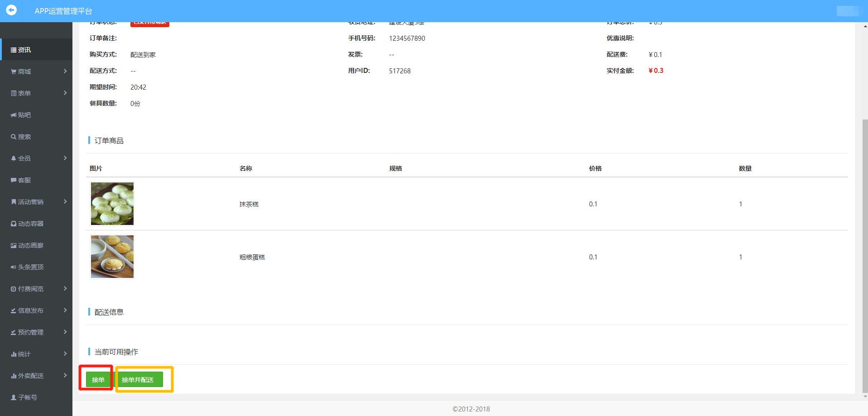The width and height of the screenshot is (868, 416).
Task: Open the 动态容器 menu item
Action: 31,224
